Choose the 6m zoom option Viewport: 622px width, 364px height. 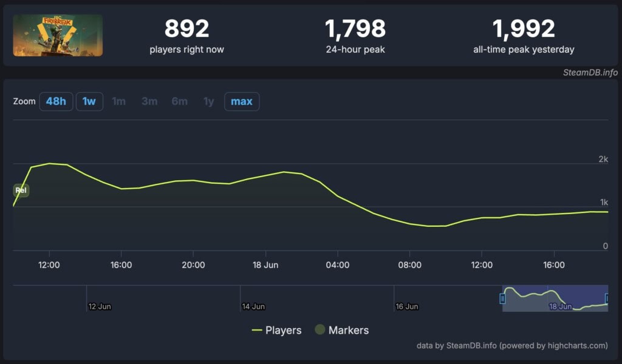179,101
